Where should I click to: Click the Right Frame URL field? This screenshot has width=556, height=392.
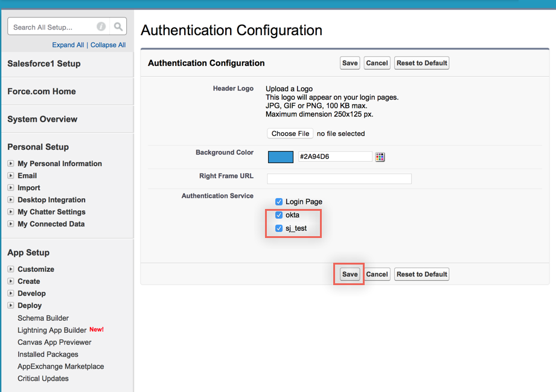point(339,179)
